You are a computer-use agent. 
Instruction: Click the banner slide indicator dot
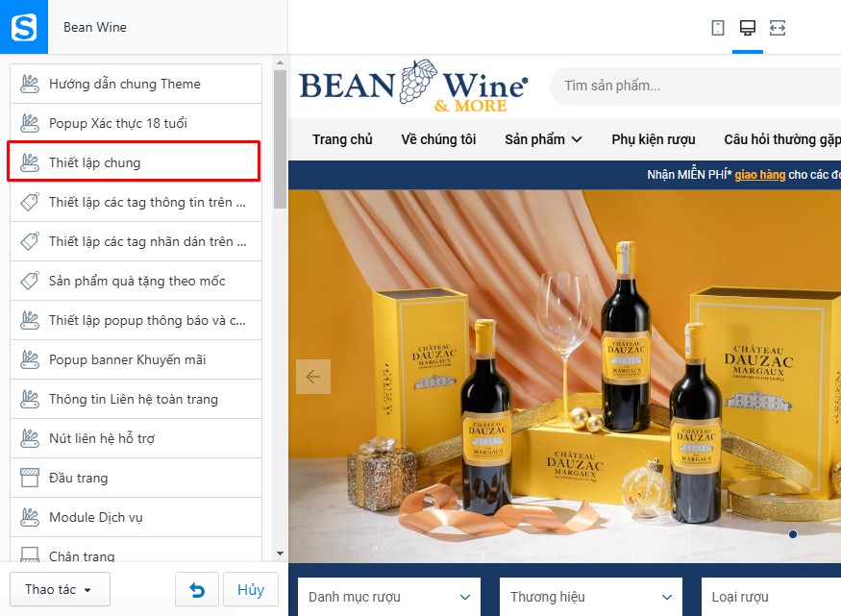point(793,534)
